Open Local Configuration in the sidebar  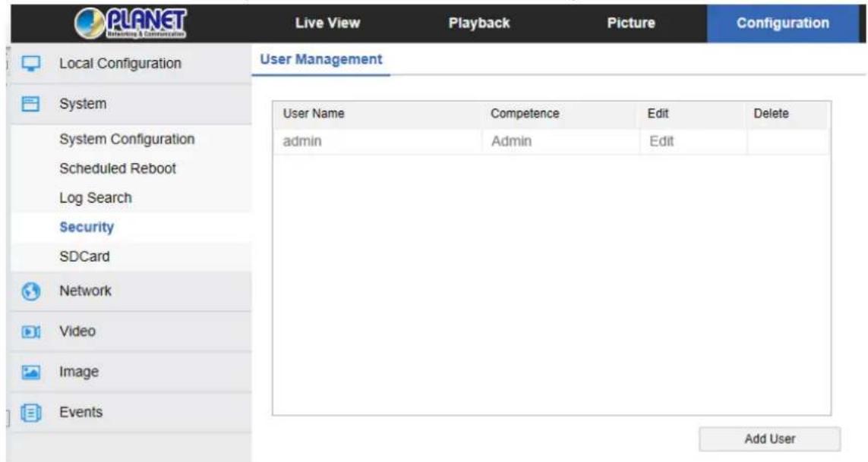point(131,64)
